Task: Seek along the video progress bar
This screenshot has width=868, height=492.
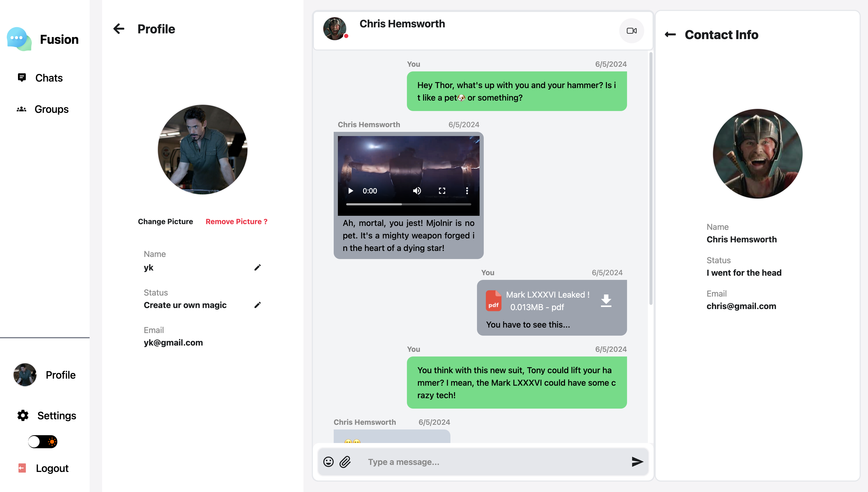Action: tap(408, 205)
